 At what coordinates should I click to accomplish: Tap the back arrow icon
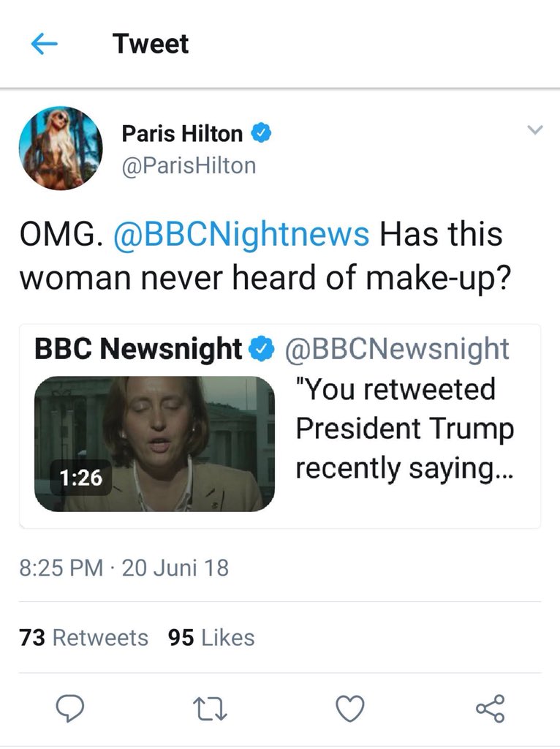pyautogui.click(x=45, y=45)
